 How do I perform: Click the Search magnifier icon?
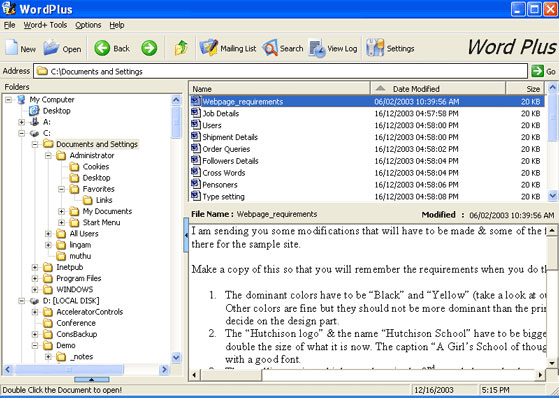click(x=270, y=48)
